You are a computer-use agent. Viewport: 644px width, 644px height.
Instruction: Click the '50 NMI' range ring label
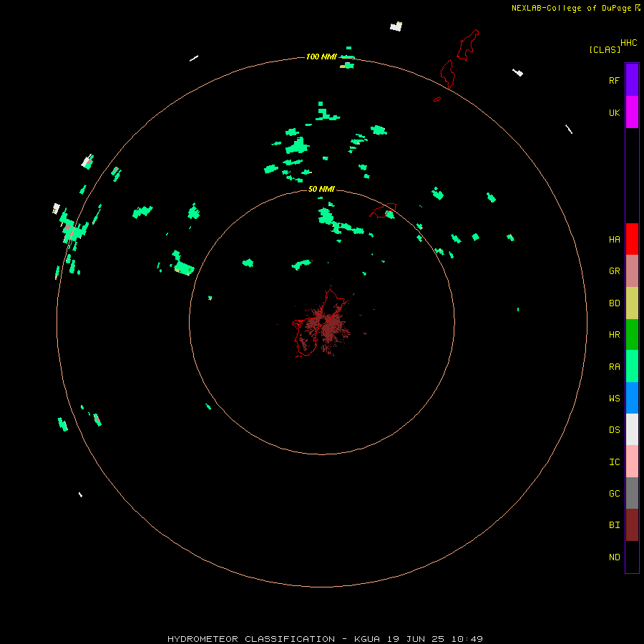[321, 189]
